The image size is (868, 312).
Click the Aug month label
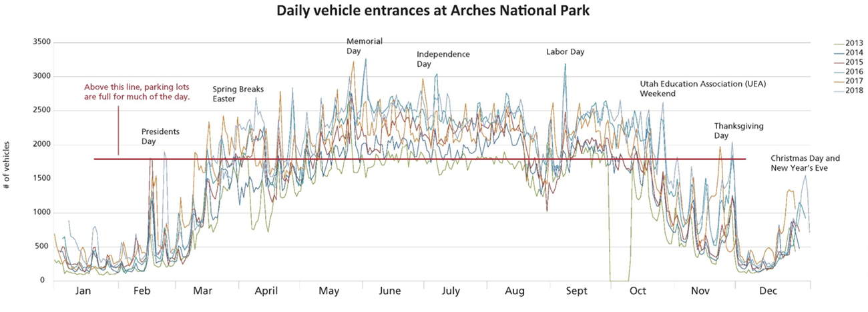coord(515,292)
